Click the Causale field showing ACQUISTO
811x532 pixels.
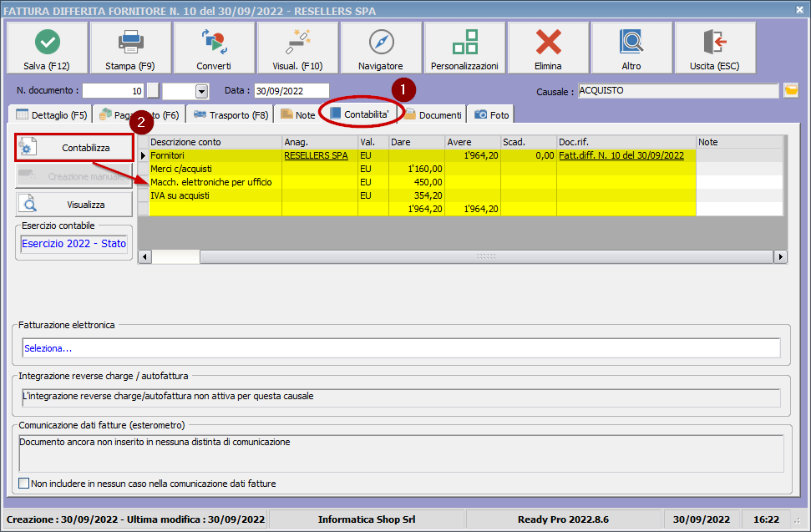(678, 91)
